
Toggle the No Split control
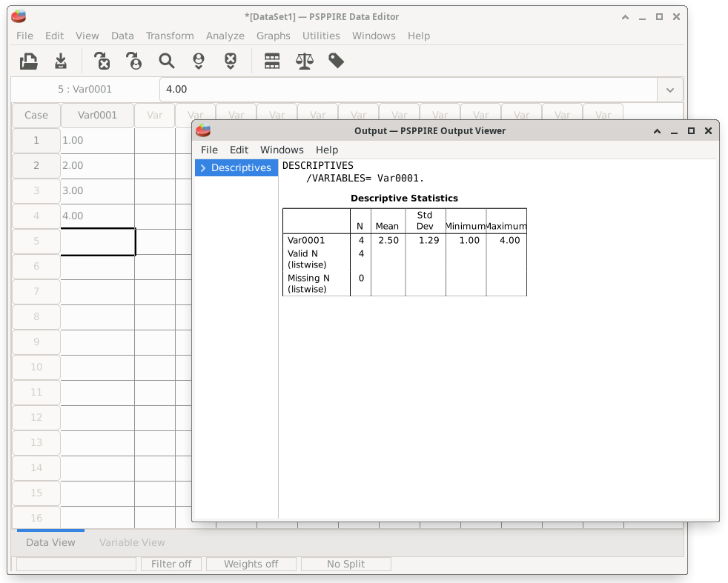(x=345, y=564)
